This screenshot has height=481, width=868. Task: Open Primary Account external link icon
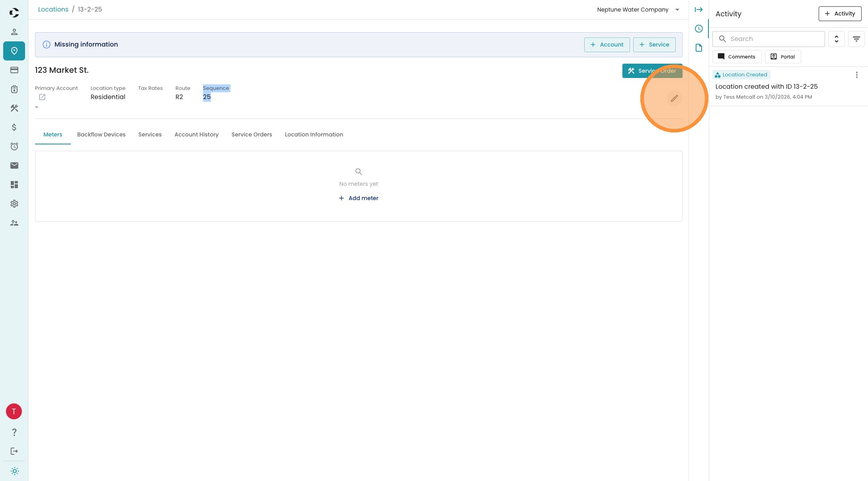[42, 97]
